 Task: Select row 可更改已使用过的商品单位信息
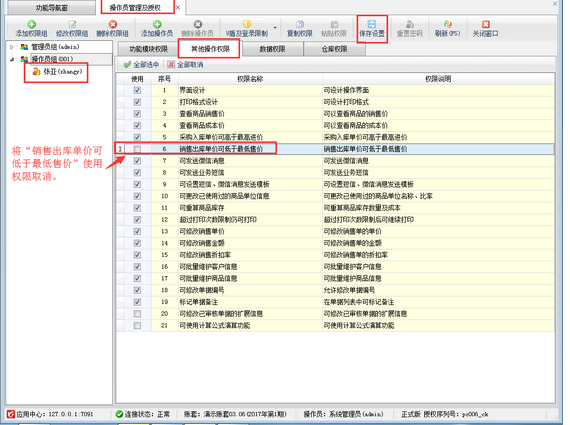pos(336,196)
